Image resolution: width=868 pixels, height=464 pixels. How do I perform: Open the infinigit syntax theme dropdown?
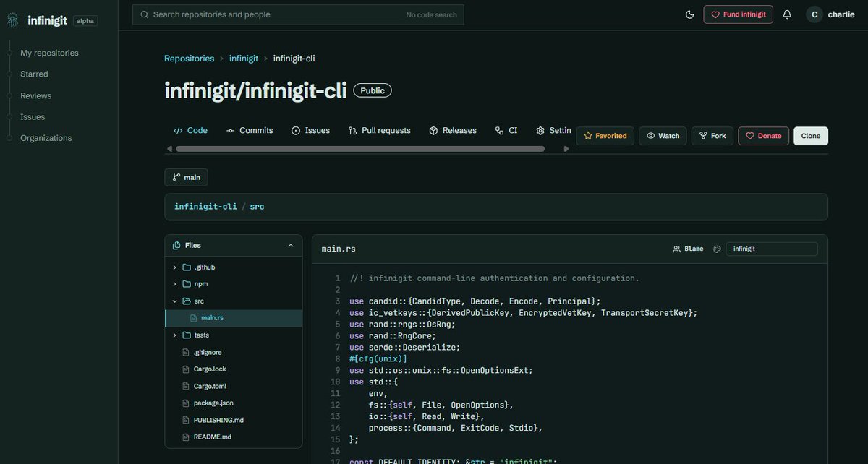tap(772, 249)
